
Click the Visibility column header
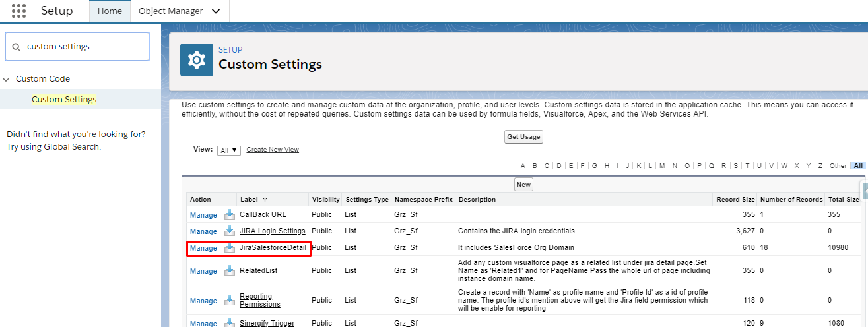[x=325, y=199]
